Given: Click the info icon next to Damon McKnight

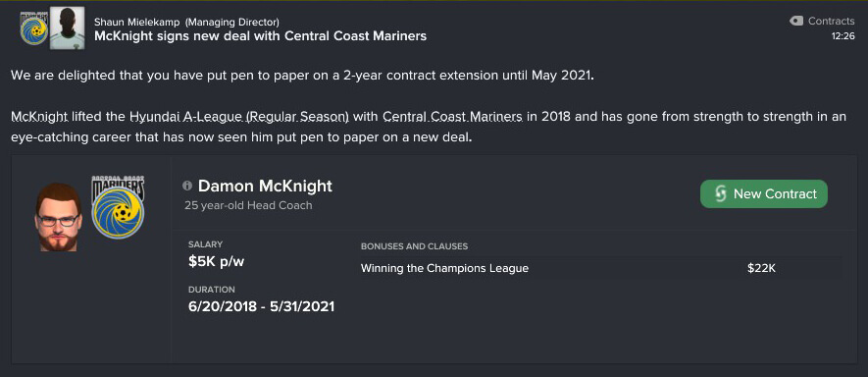Looking at the screenshot, I should 187,186.
